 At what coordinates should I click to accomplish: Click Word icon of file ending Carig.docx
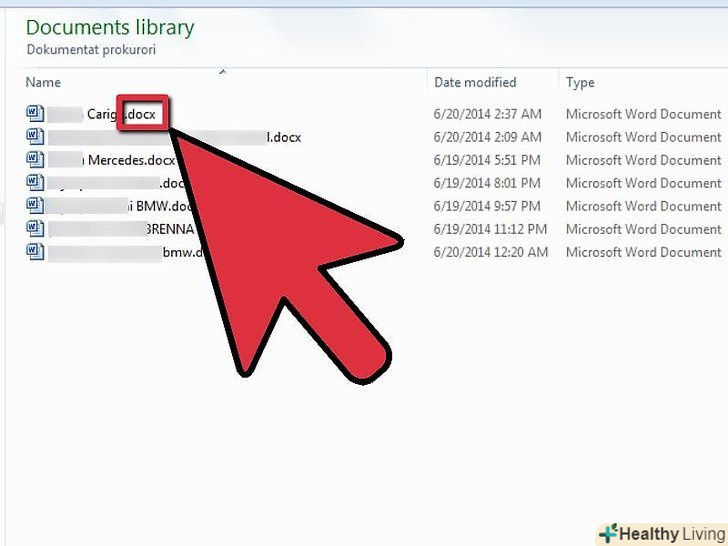pyautogui.click(x=35, y=114)
